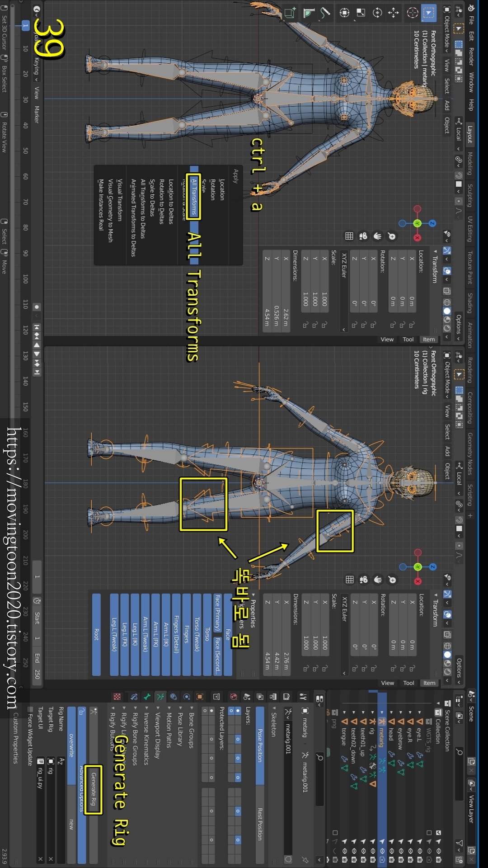
Task: Open the Bone properties tab
Action: [147, 697]
